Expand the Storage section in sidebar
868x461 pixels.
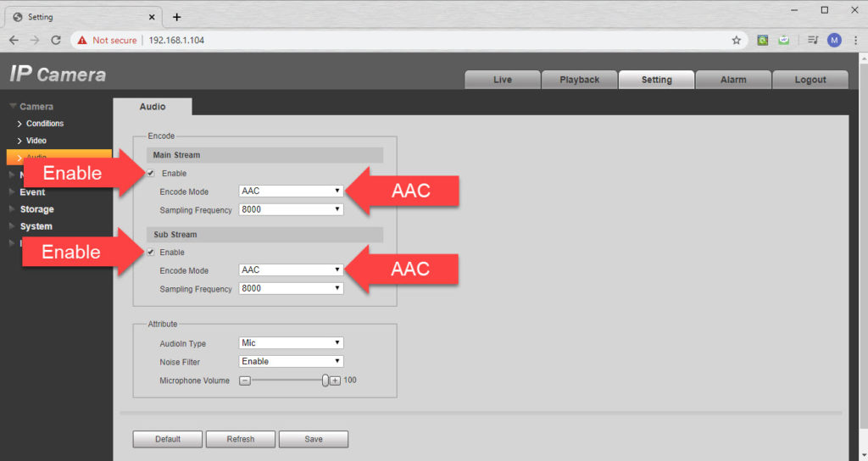(36, 209)
